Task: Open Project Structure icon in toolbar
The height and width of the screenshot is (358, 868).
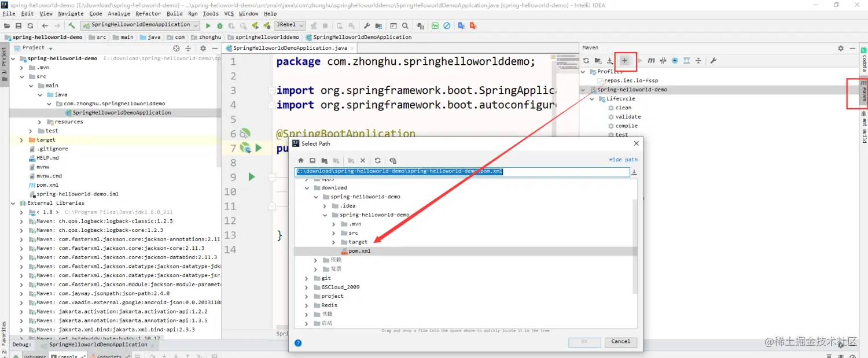Action: (x=380, y=25)
